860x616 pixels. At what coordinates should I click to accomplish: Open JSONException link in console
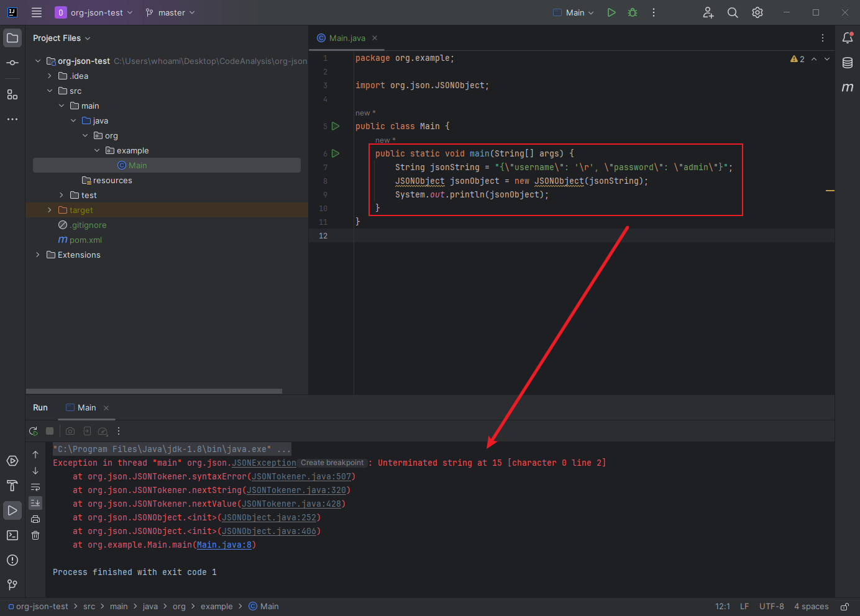click(x=264, y=463)
